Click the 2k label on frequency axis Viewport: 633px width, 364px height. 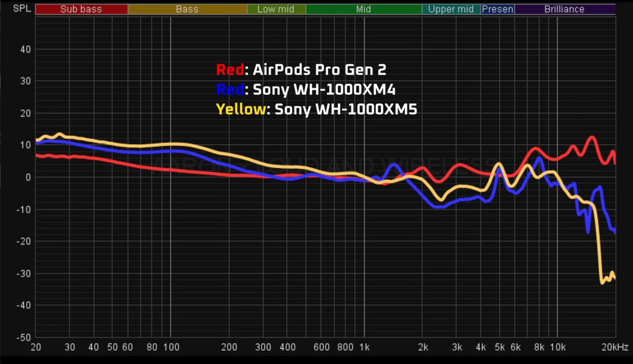pos(423,347)
